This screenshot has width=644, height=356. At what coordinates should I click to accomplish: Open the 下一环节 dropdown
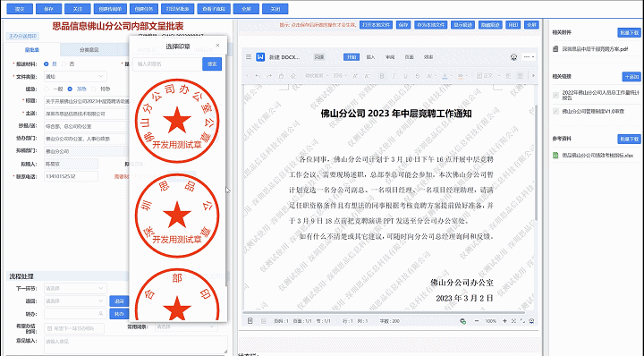(x=75, y=288)
